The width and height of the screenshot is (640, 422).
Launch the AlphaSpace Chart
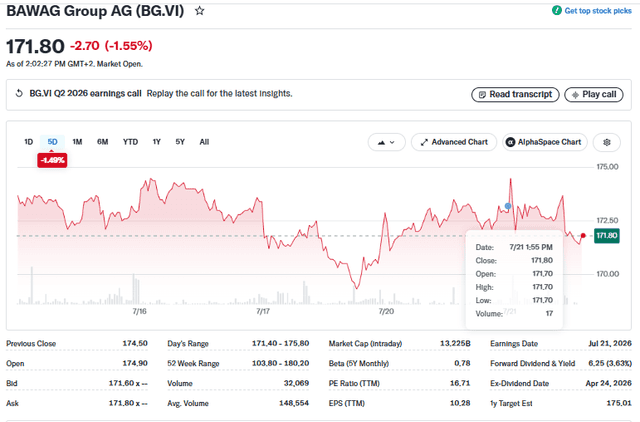point(544,142)
